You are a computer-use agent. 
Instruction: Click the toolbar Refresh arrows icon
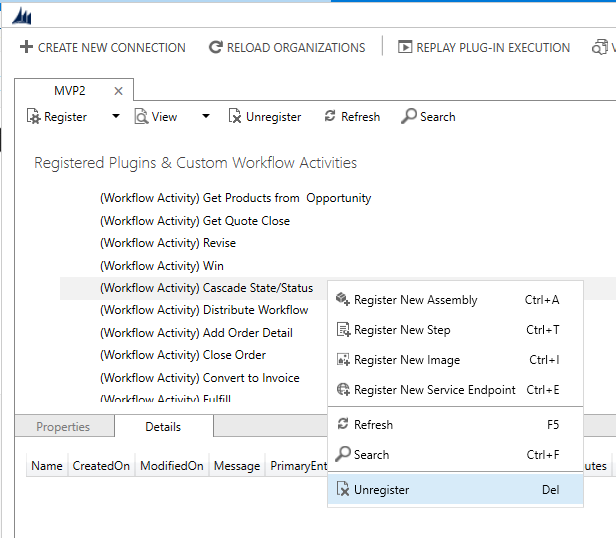click(330, 116)
